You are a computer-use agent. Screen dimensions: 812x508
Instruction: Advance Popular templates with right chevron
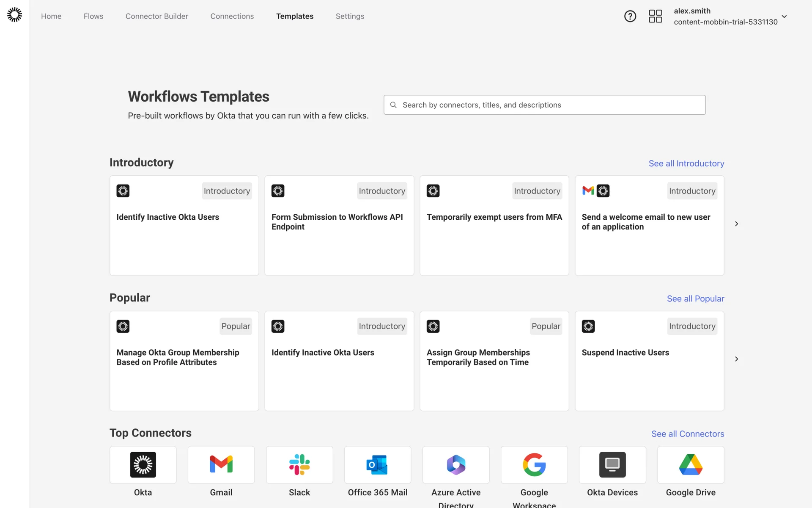coord(736,359)
